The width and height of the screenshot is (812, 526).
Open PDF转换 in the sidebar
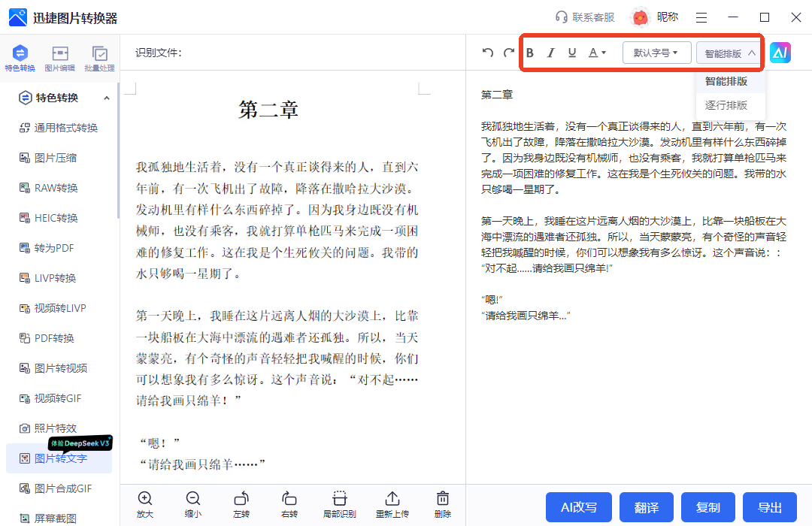(x=59, y=338)
